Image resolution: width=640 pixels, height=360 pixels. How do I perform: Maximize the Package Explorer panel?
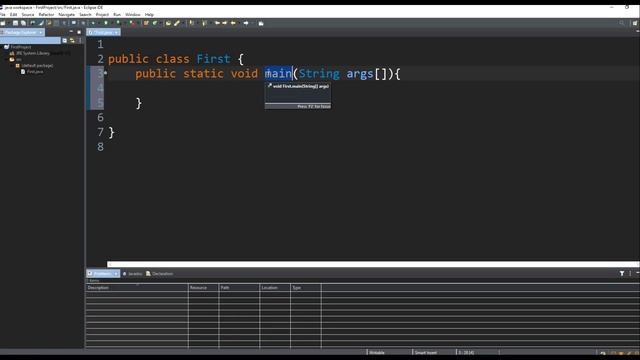point(79,32)
